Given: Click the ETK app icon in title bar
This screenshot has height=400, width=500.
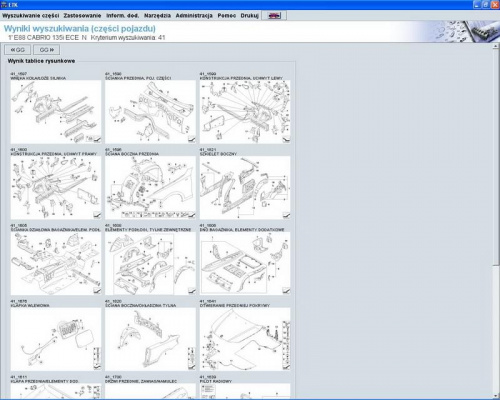Looking at the screenshot, I should [4, 4].
